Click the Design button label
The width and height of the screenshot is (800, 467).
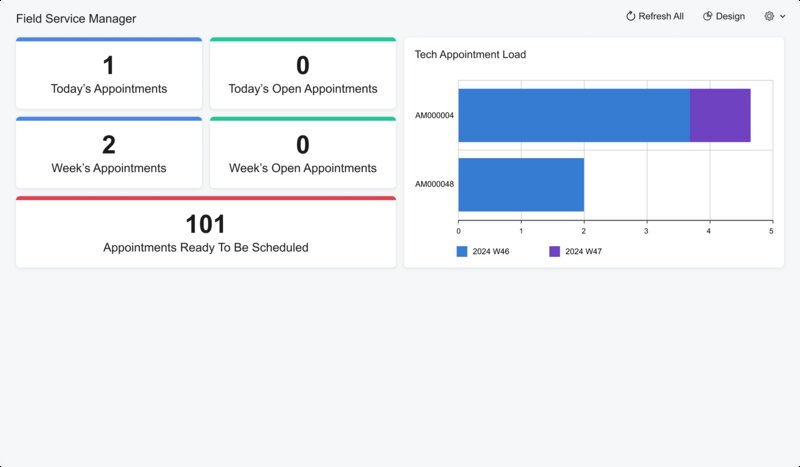tap(730, 16)
